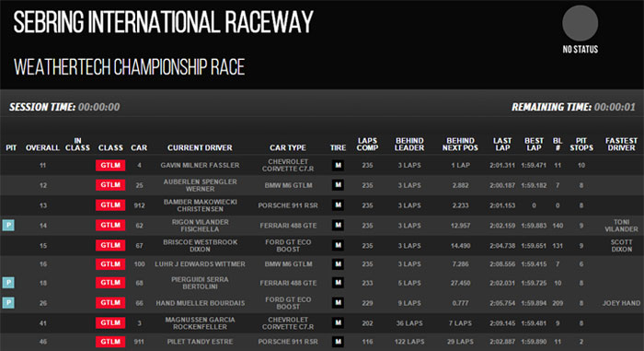Viewport: 644px width, 351px height.
Task: Click the M tire icon for Corvette car 3
Action: [x=338, y=322]
